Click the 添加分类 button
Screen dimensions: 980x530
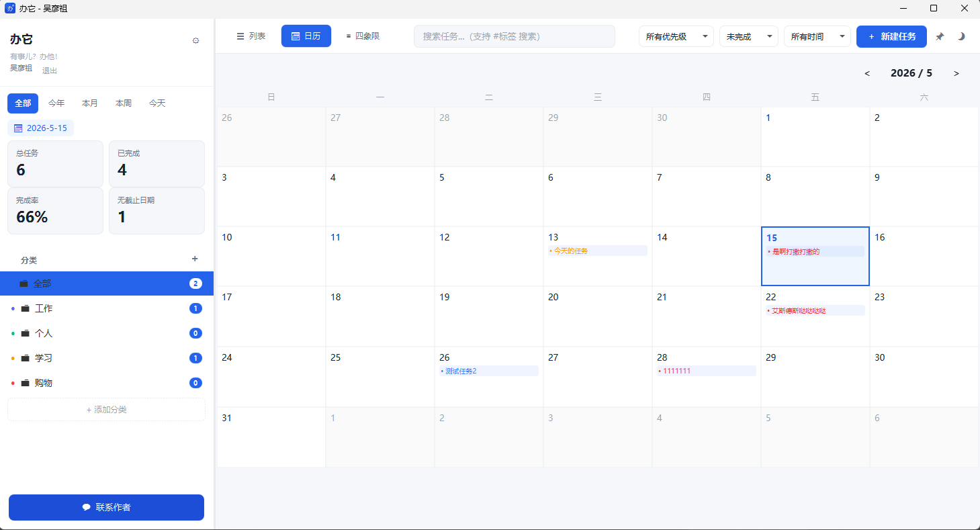(106, 410)
